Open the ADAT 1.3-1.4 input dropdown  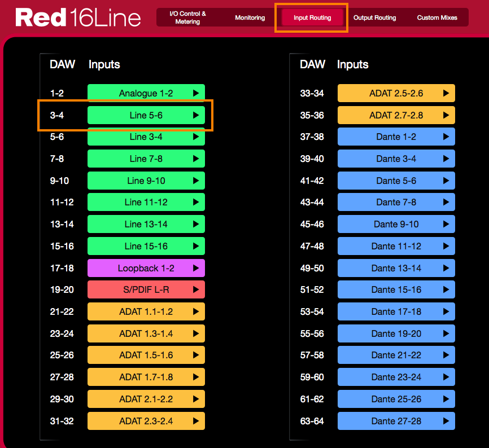(146, 333)
